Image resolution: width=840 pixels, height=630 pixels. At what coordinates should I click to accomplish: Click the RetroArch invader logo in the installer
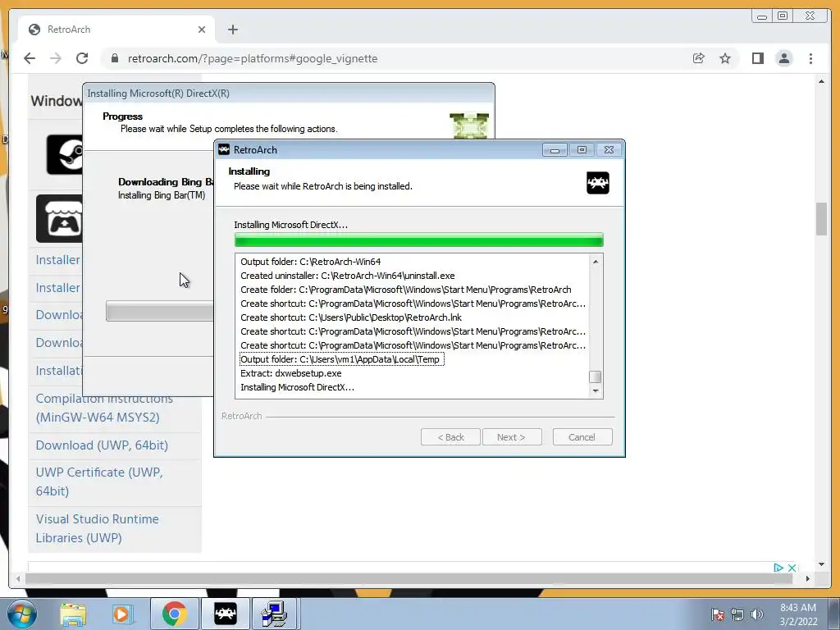coord(598,183)
